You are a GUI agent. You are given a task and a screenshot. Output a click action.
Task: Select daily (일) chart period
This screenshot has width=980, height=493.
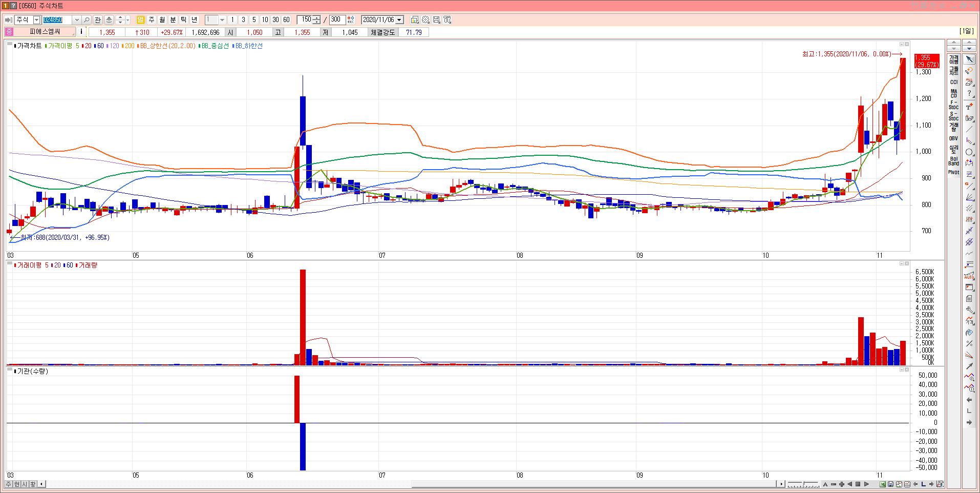click(x=140, y=19)
